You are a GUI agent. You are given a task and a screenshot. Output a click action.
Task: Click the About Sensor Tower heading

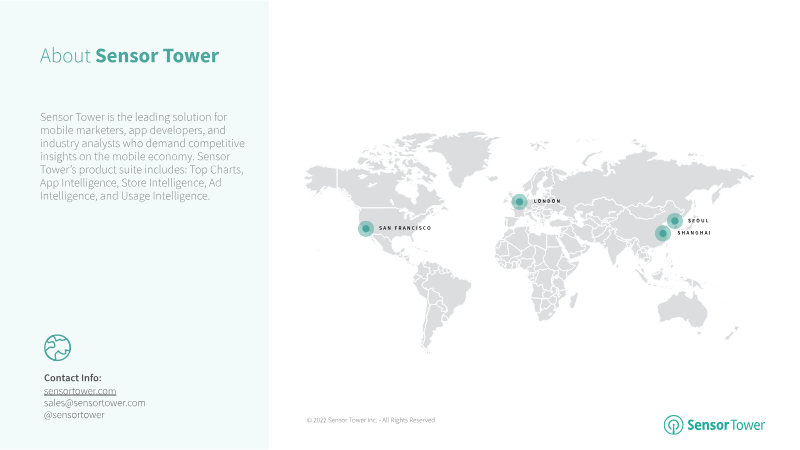click(129, 56)
